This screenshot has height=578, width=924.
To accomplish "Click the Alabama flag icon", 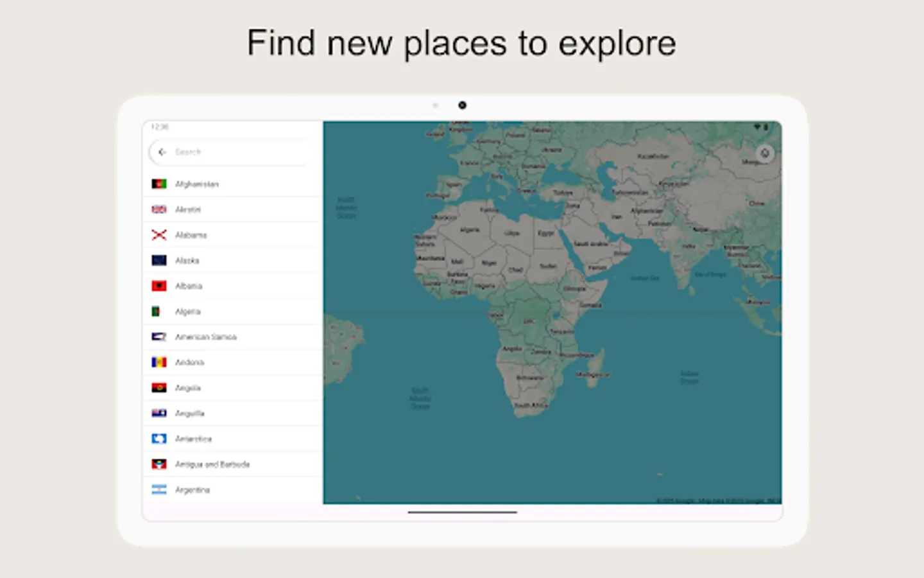I will point(158,235).
